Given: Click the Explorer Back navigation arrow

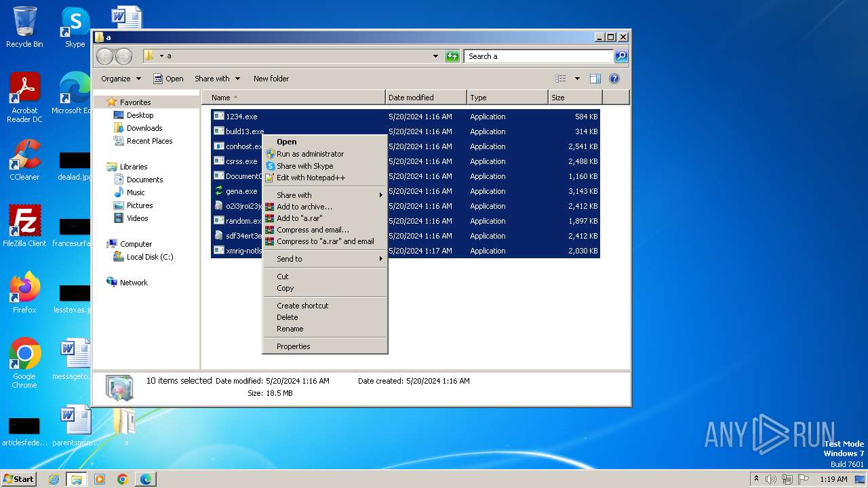Looking at the screenshot, I should click(104, 56).
